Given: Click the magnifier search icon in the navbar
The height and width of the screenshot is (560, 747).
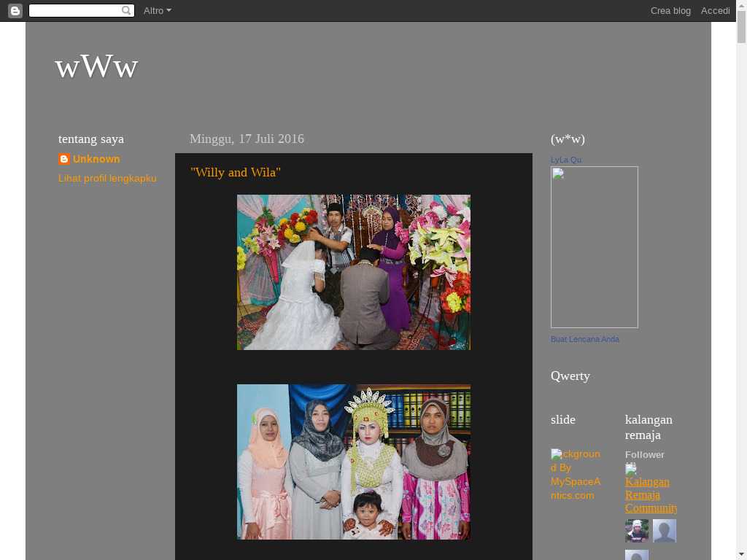Looking at the screenshot, I should click(x=126, y=11).
